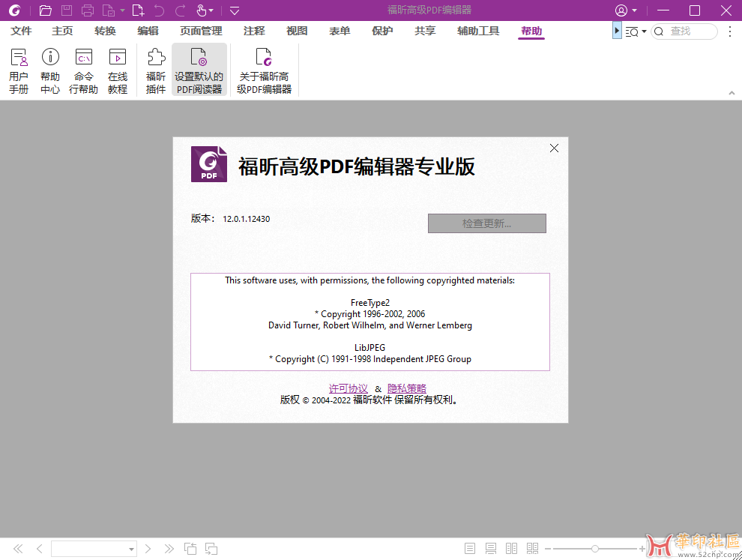
Task: Expand the account dropdown arrow
Action: [x=635, y=10]
